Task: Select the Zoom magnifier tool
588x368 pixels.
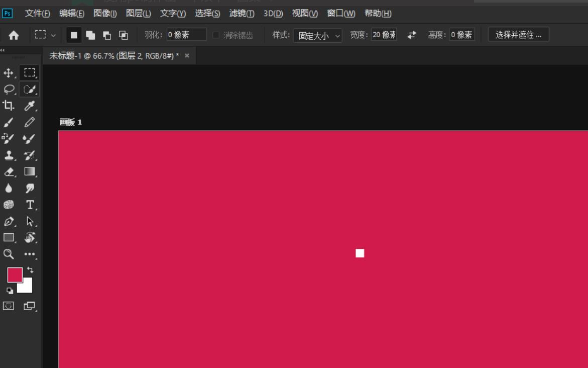Action: point(9,254)
